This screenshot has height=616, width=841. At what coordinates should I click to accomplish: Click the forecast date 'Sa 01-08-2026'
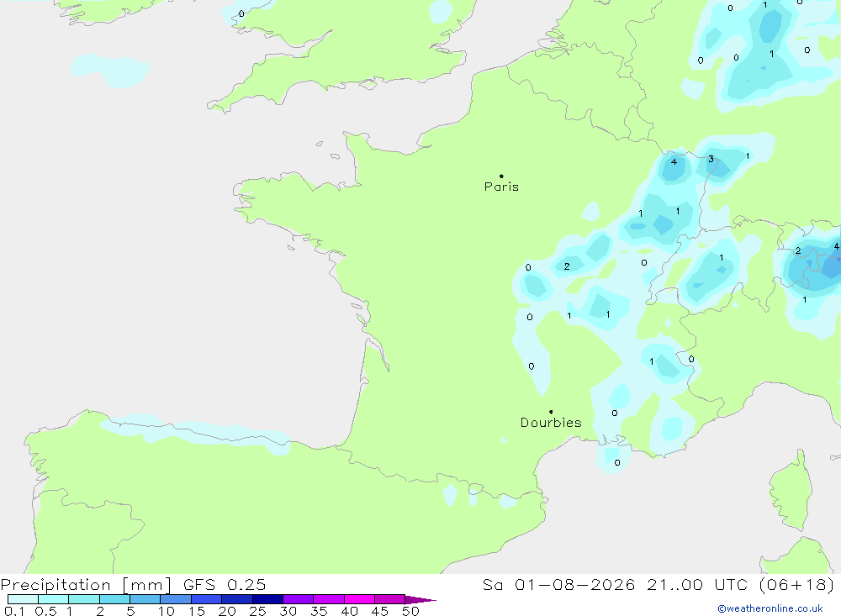[558, 585]
